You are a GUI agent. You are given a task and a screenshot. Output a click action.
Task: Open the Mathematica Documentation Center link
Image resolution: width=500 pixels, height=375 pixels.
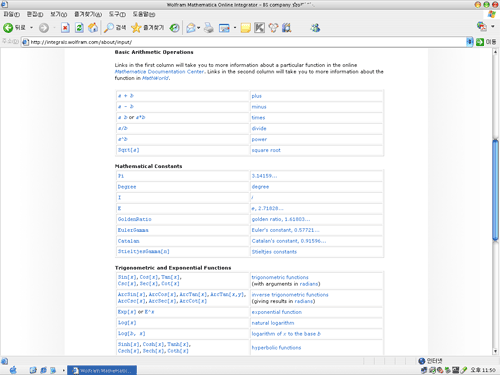click(159, 72)
